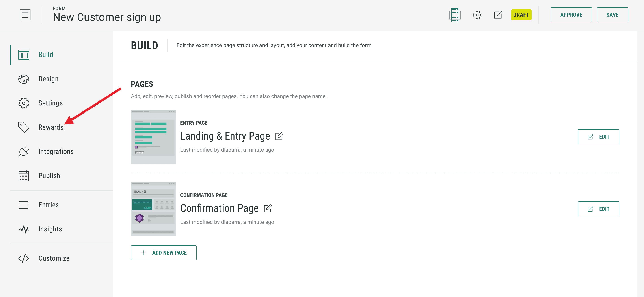
Task: Go to the Publish section
Action: point(49,176)
